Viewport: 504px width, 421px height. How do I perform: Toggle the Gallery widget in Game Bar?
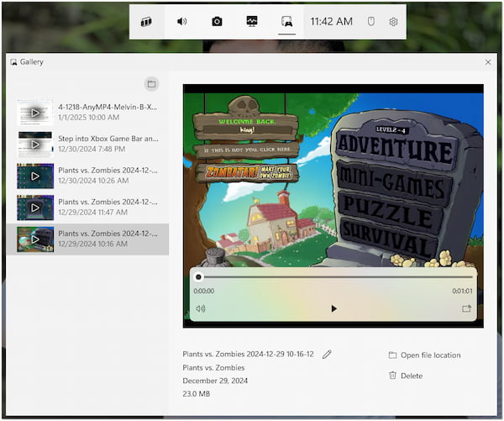[286, 22]
